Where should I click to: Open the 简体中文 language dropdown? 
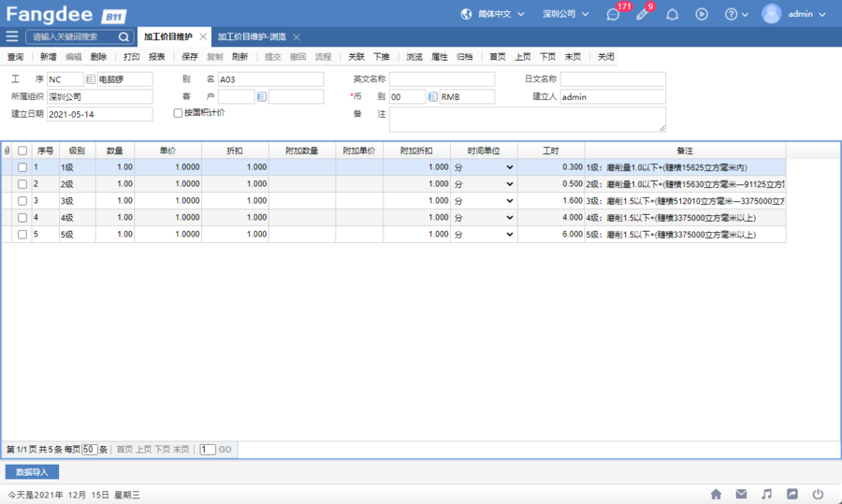pyautogui.click(x=501, y=14)
